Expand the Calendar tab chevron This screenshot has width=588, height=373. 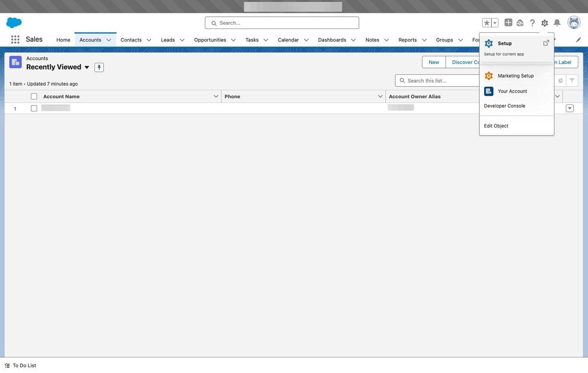click(306, 40)
